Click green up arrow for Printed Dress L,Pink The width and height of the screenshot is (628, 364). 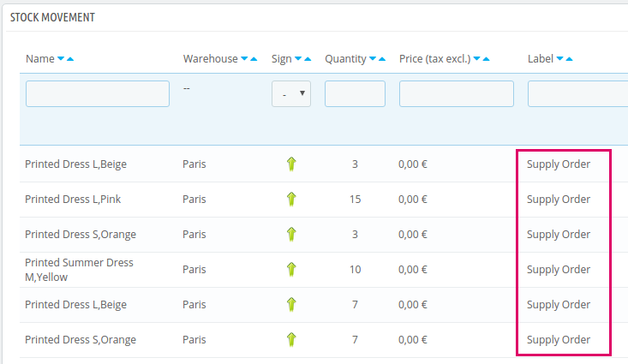291,199
